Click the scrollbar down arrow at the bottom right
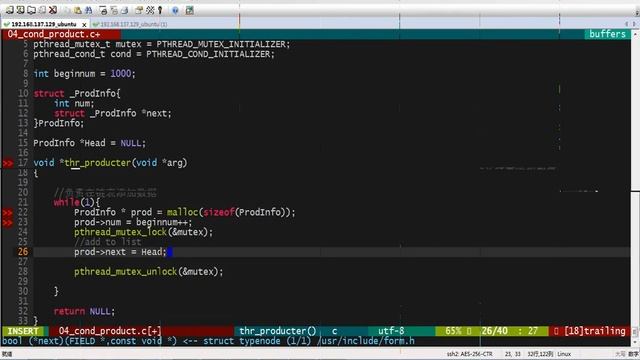Viewport: 640px width, 360px height. point(635,341)
